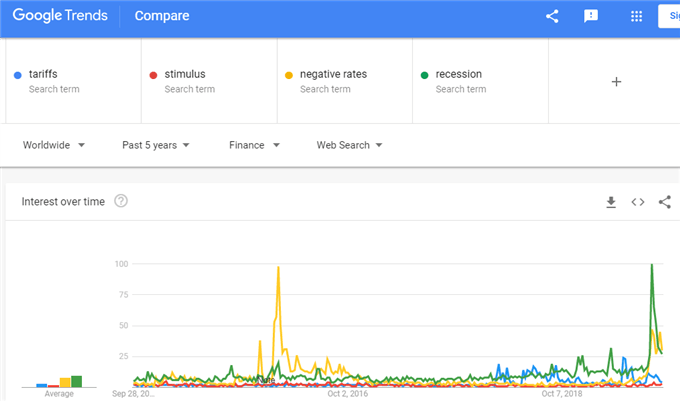This screenshot has width=680, height=401.
Task: Select the stimulus search term box
Action: (x=209, y=81)
